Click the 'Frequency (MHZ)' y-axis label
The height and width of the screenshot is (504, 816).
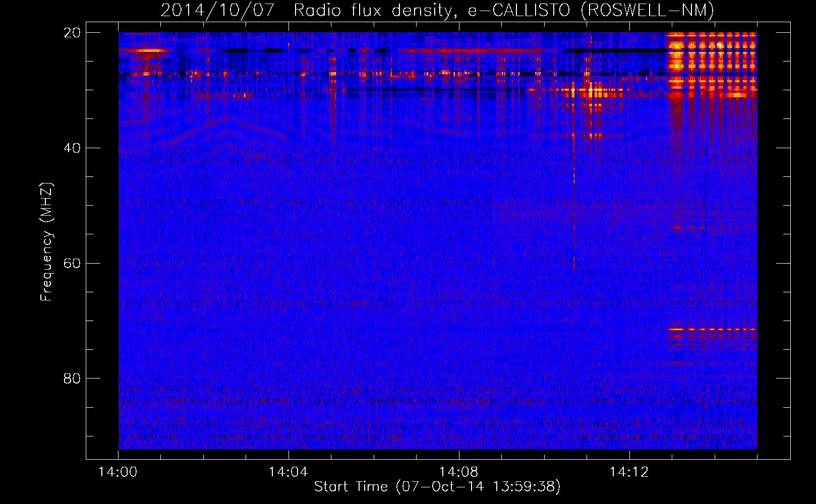(46, 242)
